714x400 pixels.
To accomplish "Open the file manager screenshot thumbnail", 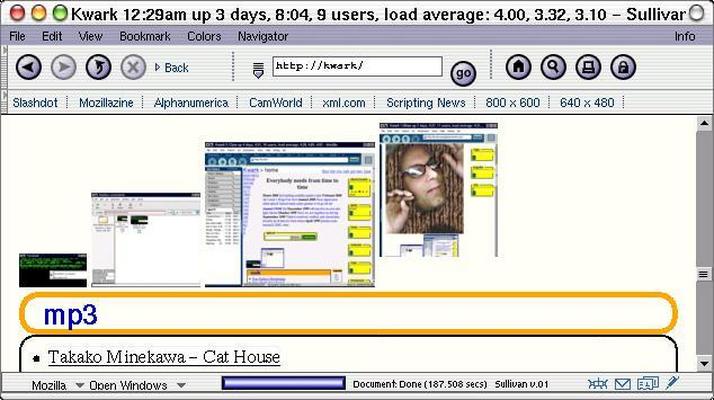I will (x=146, y=240).
